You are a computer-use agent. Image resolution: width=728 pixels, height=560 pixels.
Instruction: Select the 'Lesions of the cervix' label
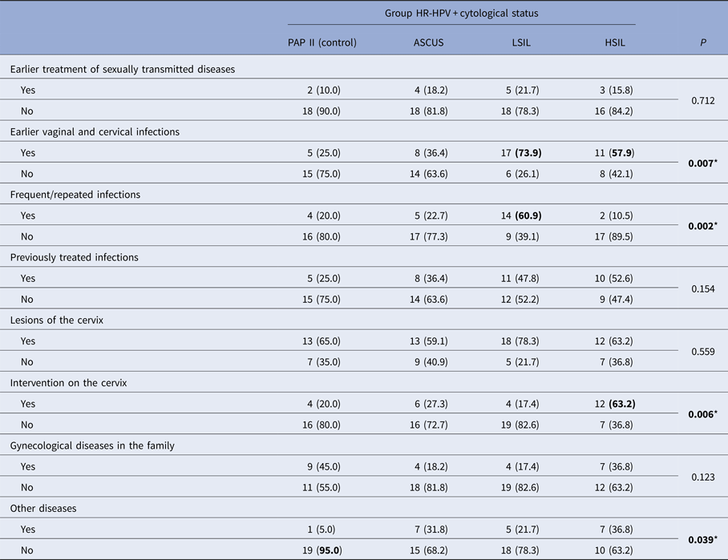pyautogui.click(x=57, y=320)
